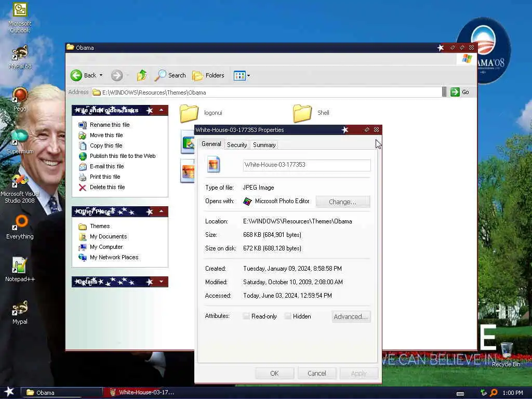Open Mypal desktop shortcut
532x399 pixels.
pyautogui.click(x=20, y=312)
